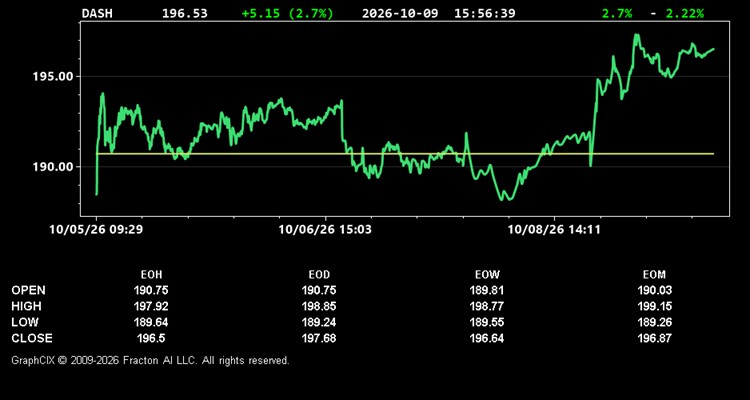Click the EOW low value 189.55

[487, 322]
